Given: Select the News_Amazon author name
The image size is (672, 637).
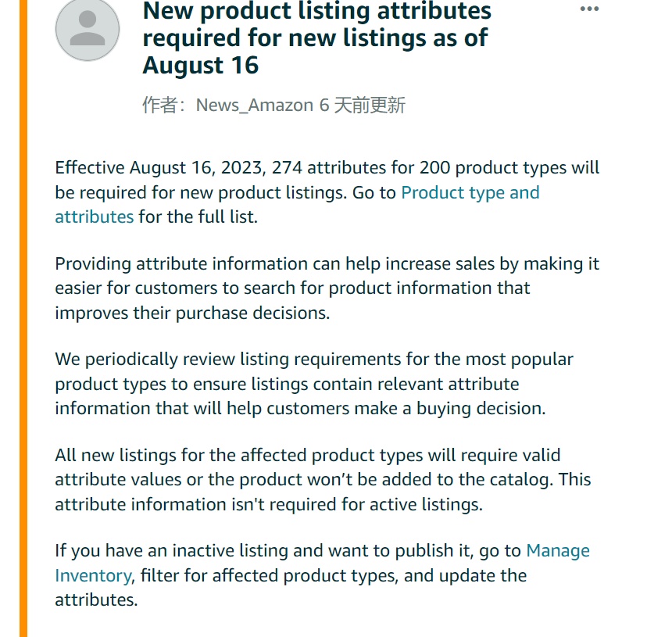Looking at the screenshot, I should pyautogui.click(x=255, y=105).
